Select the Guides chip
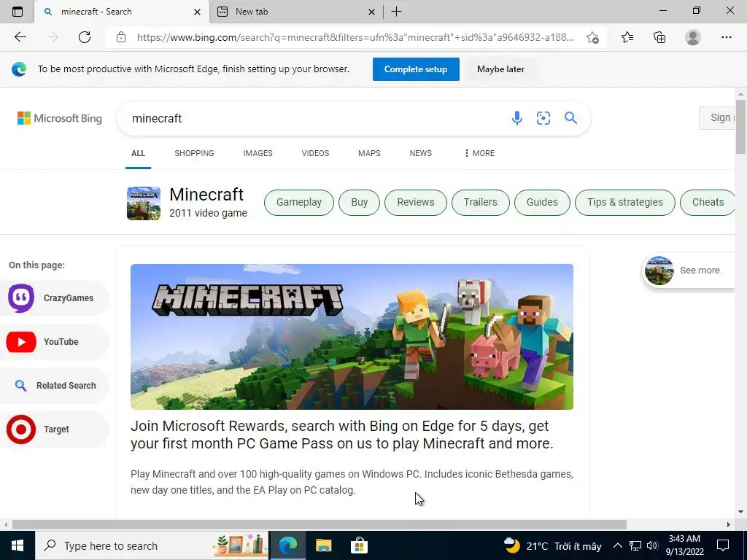The image size is (747, 560). point(542,203)
